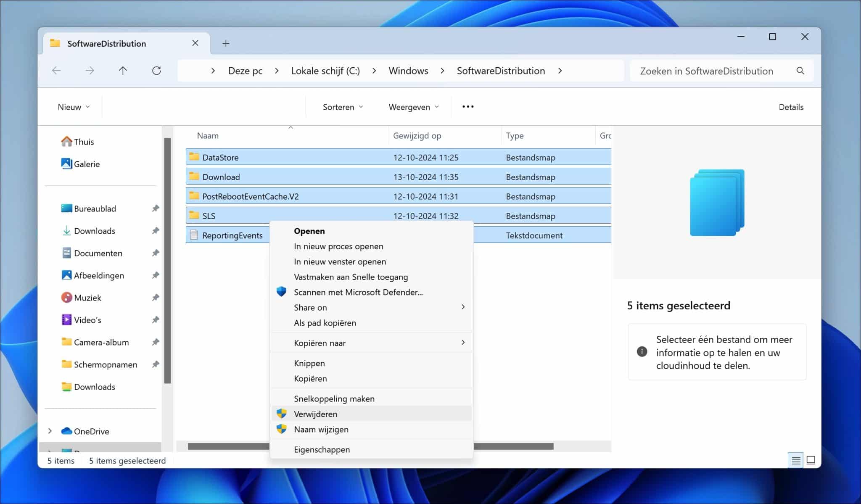
Task: Sort files by clicking the Naam column header
Action: click(x=208, y=135)
